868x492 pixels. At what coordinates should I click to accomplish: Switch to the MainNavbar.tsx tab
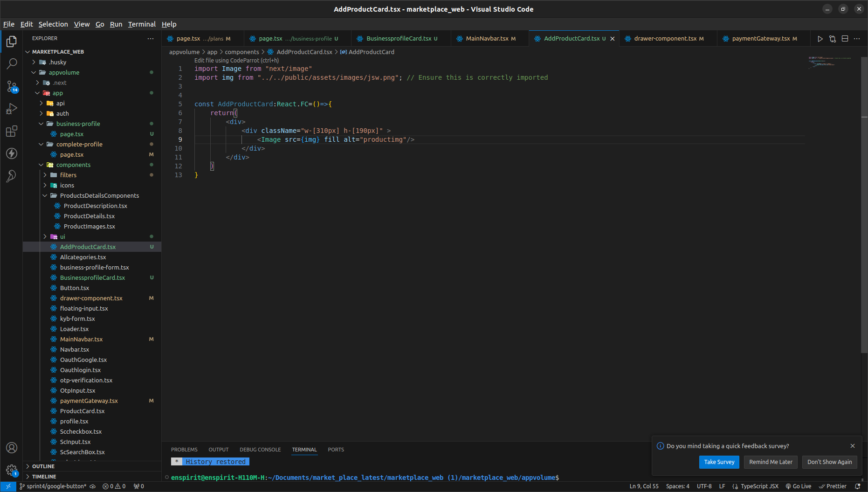point(487,39)
